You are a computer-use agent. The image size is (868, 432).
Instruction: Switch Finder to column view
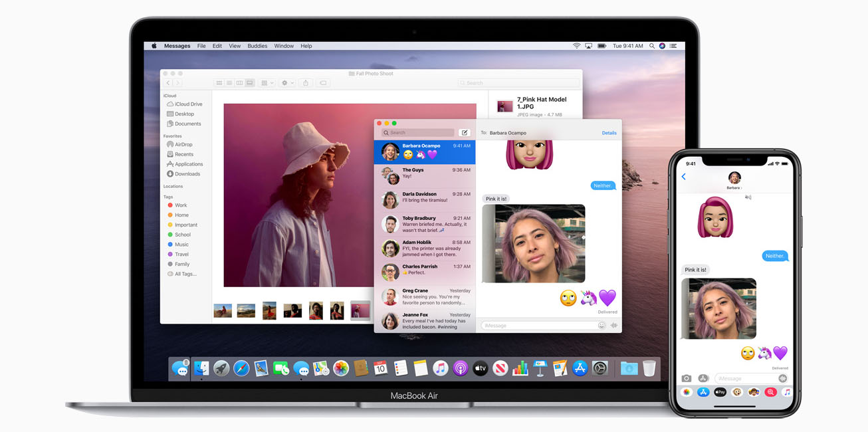(239, 83)
